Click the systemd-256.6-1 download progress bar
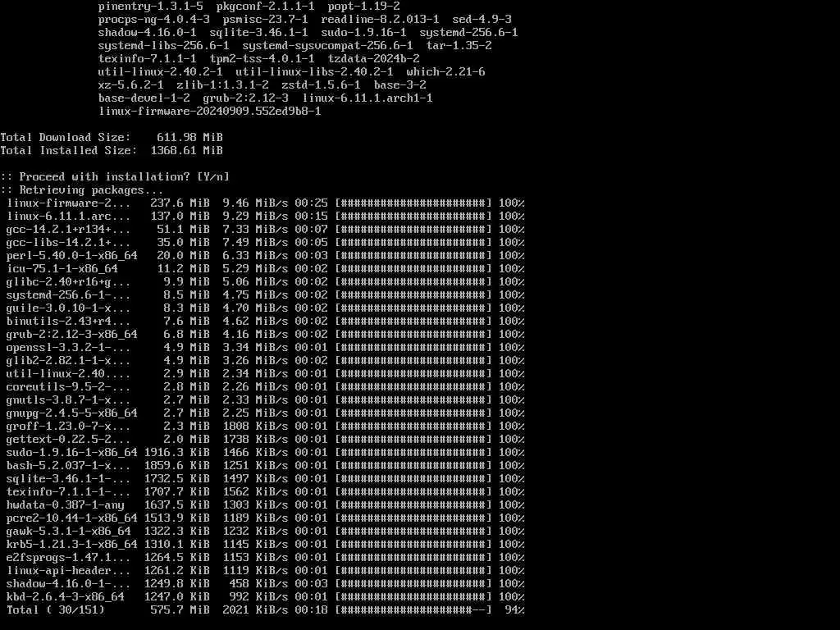The image size is (840, 630). (413, 295)
